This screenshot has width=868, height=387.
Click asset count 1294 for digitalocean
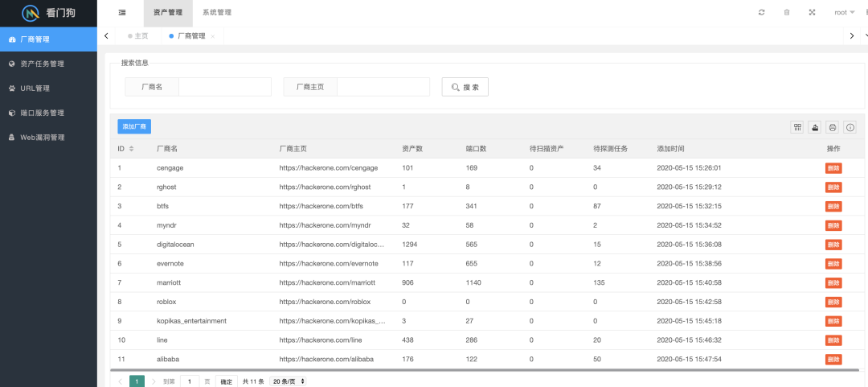[x=410, y=245]
